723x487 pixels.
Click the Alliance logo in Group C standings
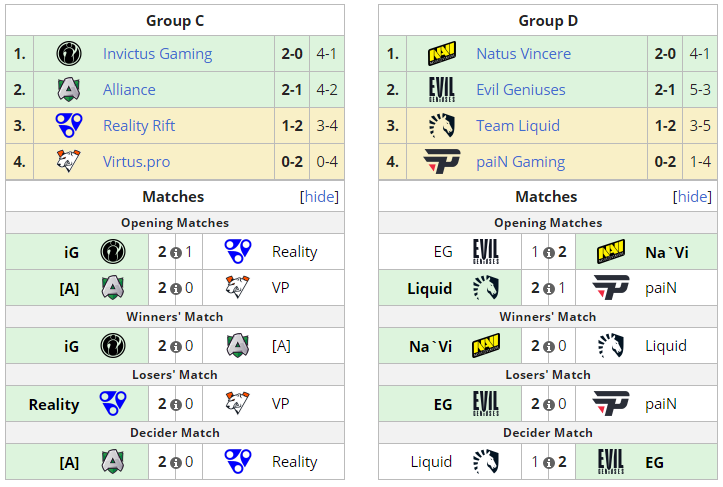click(x=70, y=90)
